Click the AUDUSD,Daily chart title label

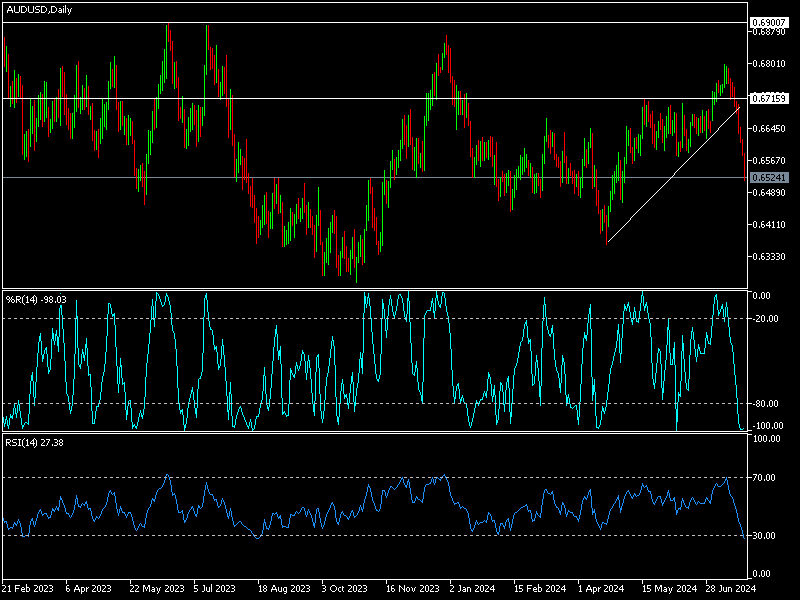[40, 8]
